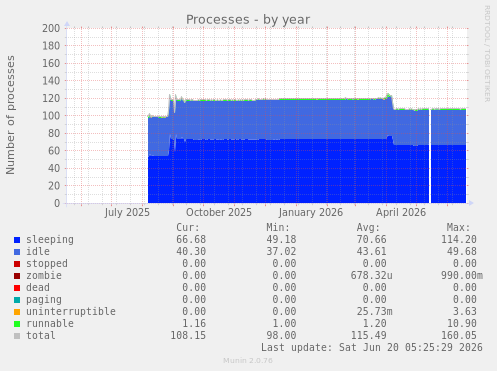Click the uninterruptible legend color swatch
Image resolution: width=497 pixels, height=371 pixels.
coord(17,312)
